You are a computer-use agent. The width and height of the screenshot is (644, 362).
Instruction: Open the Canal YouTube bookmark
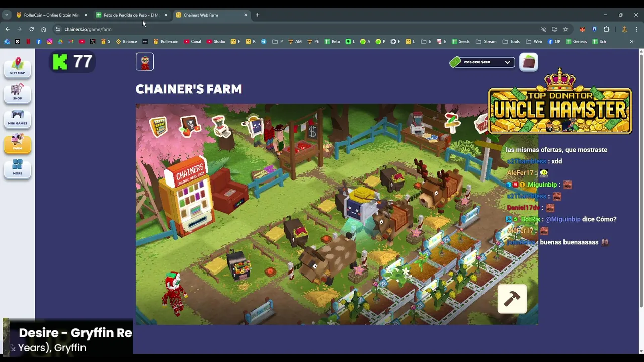coord(193,42)
